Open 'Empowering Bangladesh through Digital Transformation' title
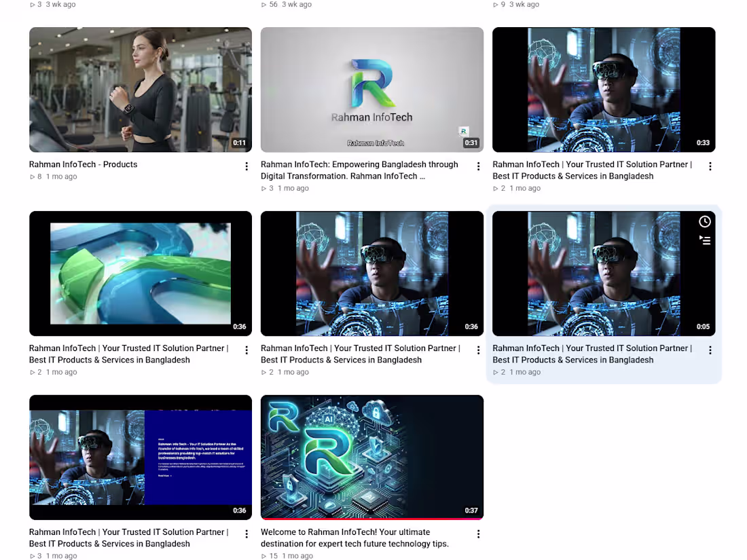The image size is (747, 560). 359,170
